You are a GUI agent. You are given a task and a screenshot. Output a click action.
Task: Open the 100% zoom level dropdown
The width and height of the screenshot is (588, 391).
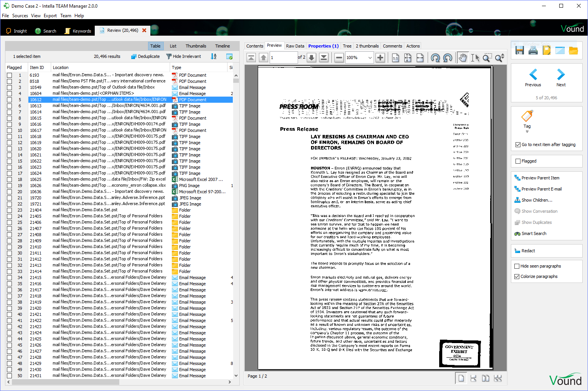[370, 58]
